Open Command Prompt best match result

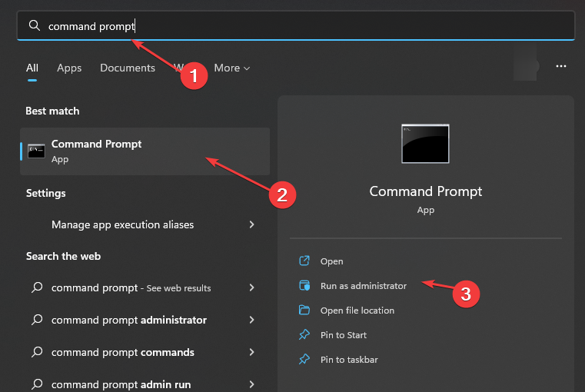(x=145, y=151)
